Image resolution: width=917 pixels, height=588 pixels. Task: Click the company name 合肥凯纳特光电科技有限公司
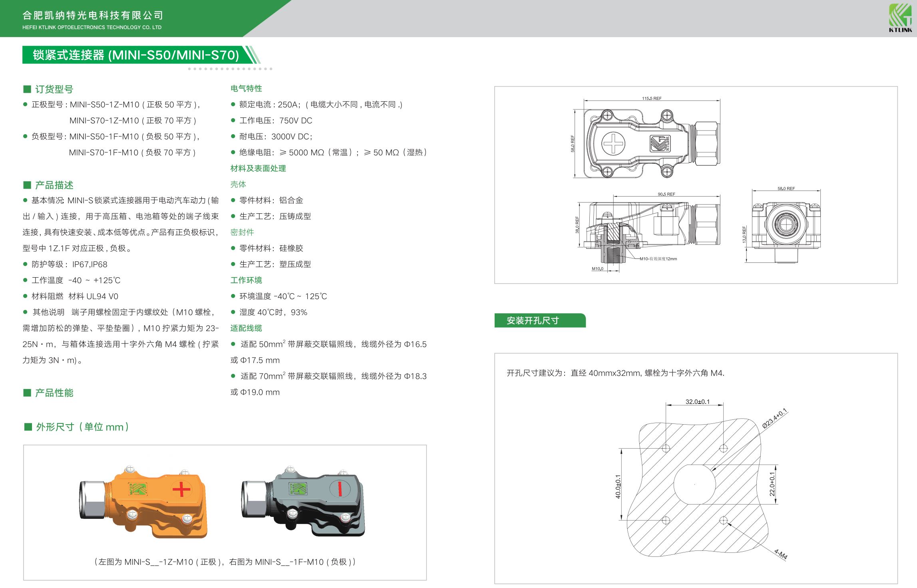click(93, 15)
